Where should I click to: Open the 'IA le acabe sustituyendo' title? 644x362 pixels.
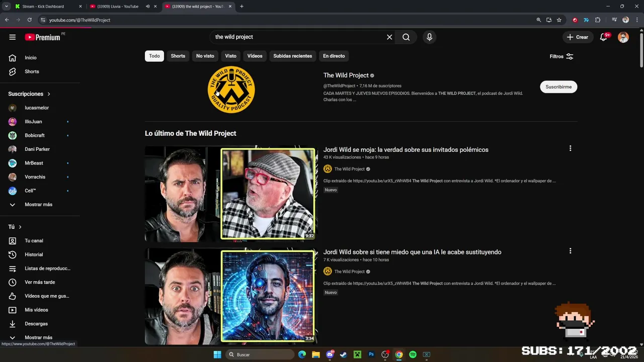click(x=413, y=252)
